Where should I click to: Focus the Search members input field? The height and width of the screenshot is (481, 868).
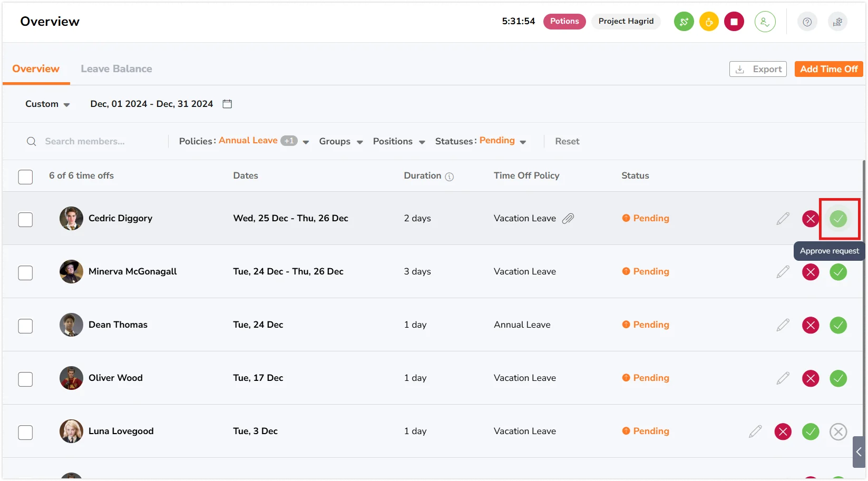[95, 141]
